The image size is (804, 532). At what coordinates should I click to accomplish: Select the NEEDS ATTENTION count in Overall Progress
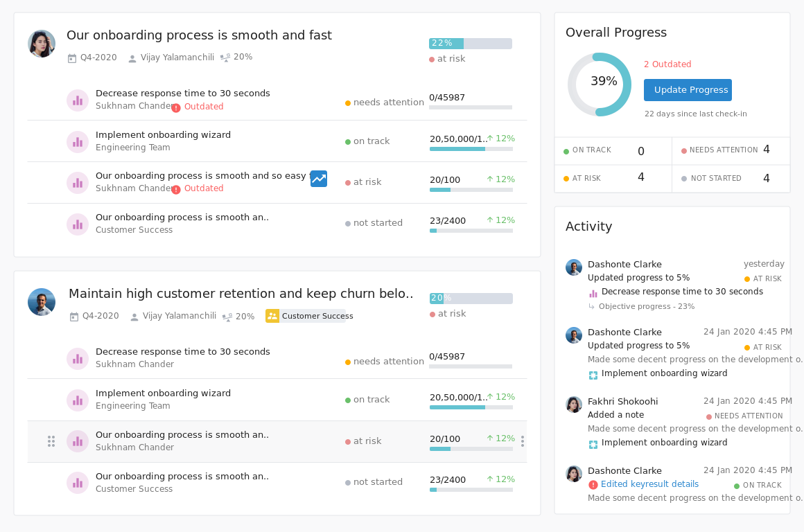tap(766, 150)
